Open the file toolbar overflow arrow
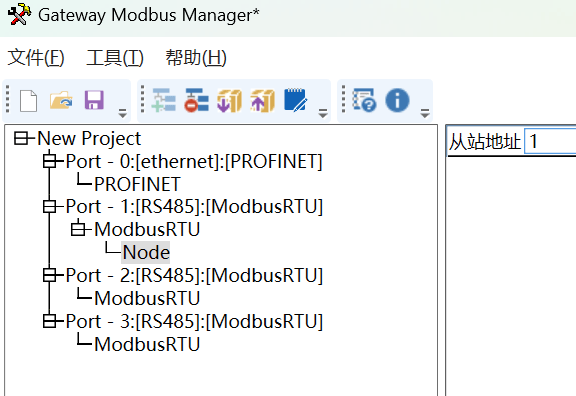Viewport: 576px width, 396px height. [x=122, y=113]
